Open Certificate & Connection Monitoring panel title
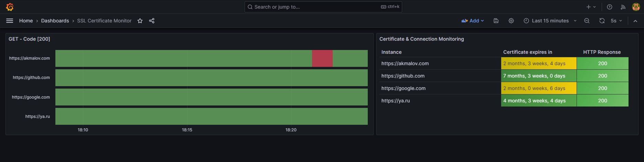 tap(421, 39)
